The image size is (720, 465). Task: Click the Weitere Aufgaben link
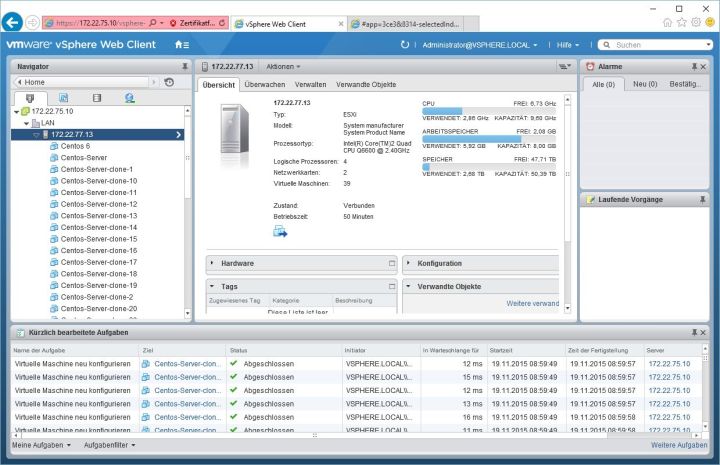click(678, 444)
